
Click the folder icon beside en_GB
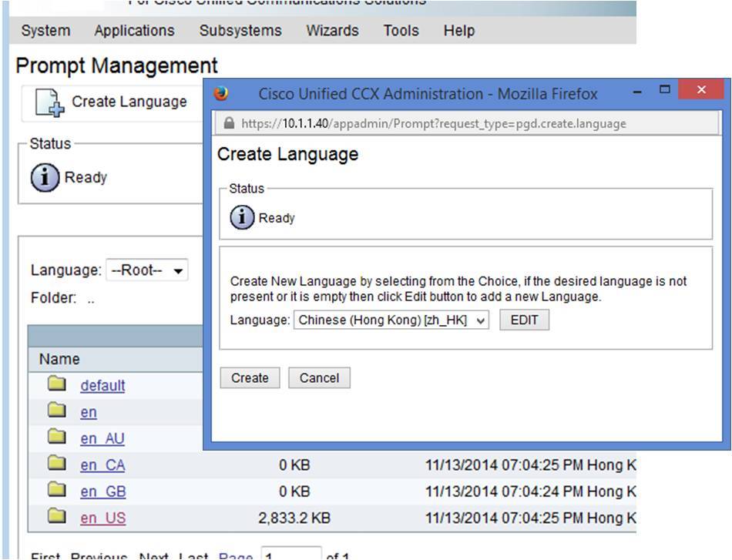(x=57, y=490)
